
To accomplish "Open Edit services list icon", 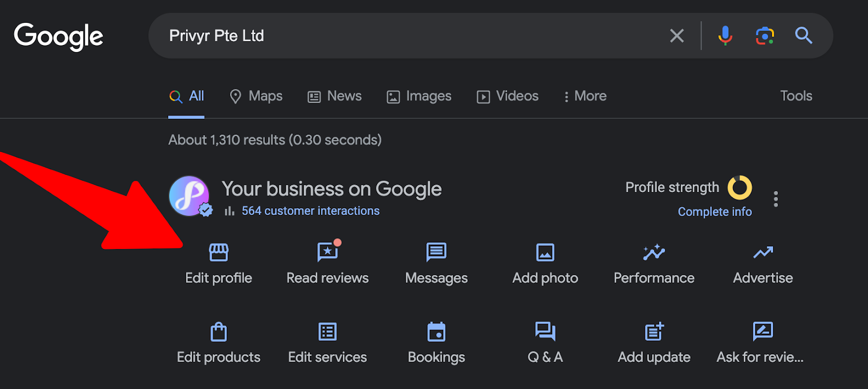I will pos(328,331).
